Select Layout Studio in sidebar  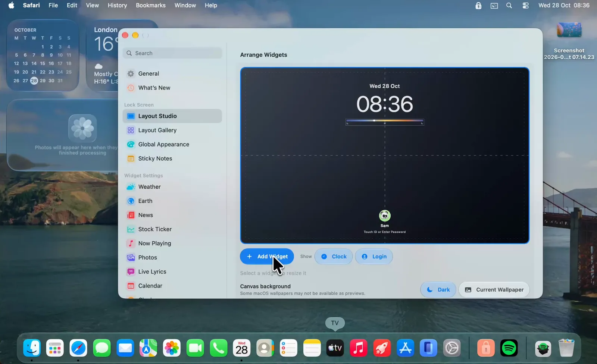(172, 116)
